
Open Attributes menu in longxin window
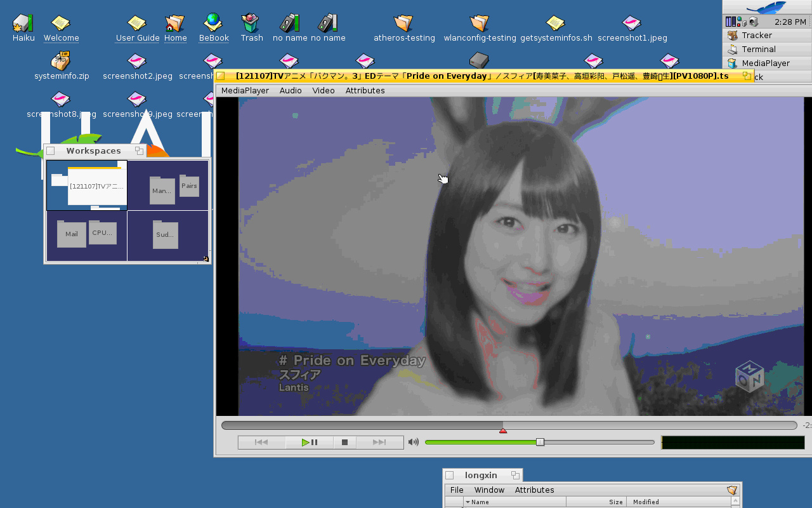pos(534,490)
